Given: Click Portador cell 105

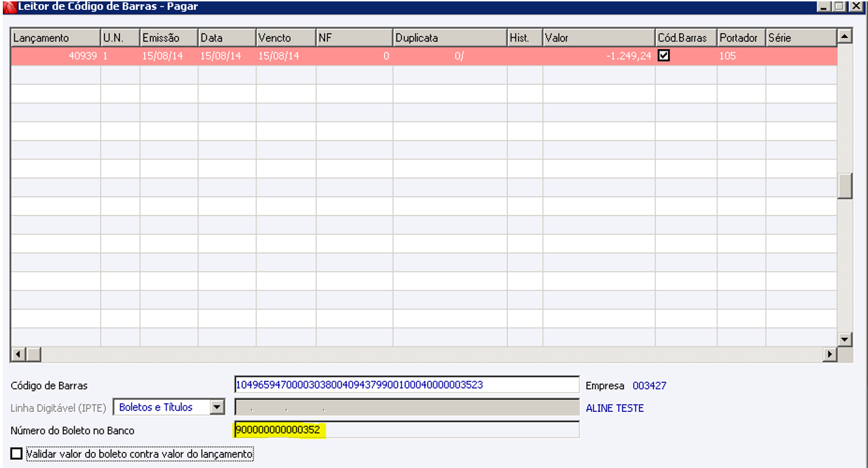Looking at the screenshot, I should [741, 56].
